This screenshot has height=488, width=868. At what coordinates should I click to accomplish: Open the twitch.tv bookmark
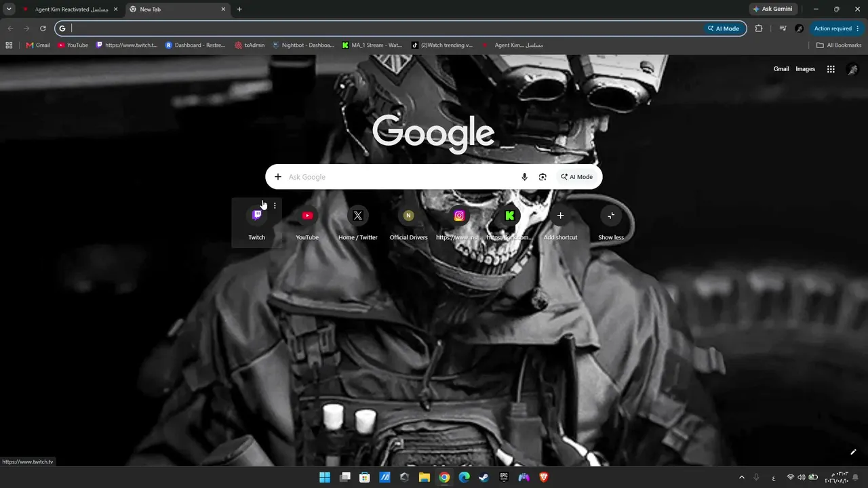pyautogui.click(x=127, y=45)
